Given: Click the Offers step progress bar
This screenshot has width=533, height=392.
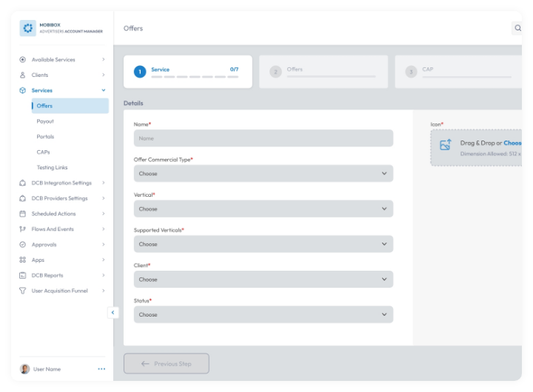Looking at the screenshot, I should [x=332, y=77].
